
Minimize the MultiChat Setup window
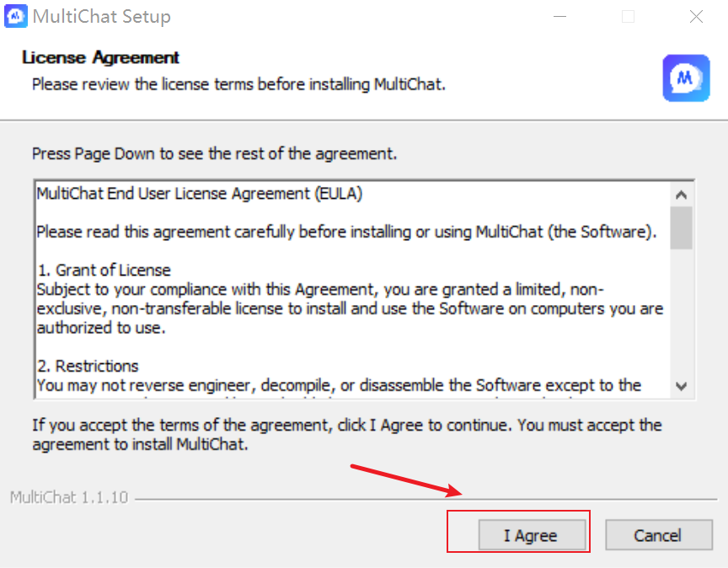pyautogui.click(x=560, y=17)
